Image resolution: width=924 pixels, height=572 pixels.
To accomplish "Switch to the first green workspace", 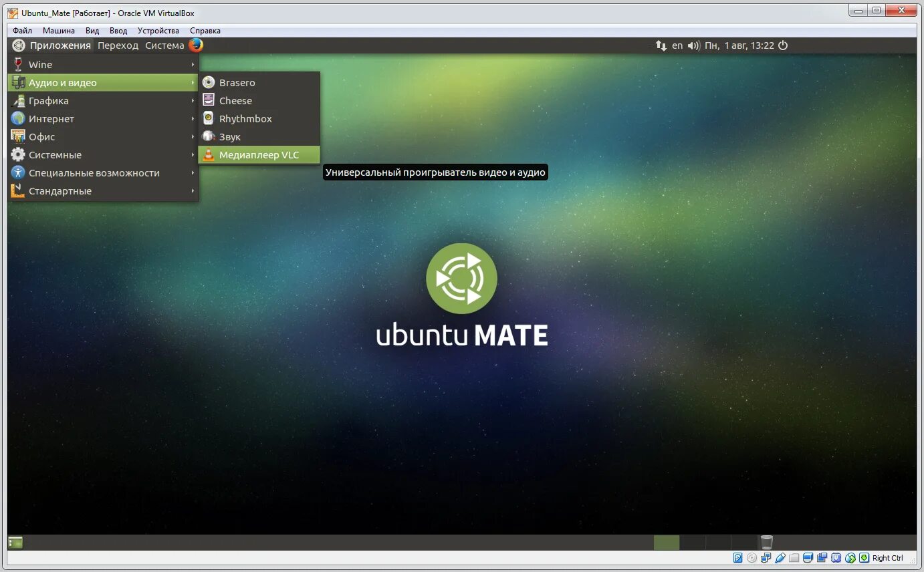I will 667,543.
